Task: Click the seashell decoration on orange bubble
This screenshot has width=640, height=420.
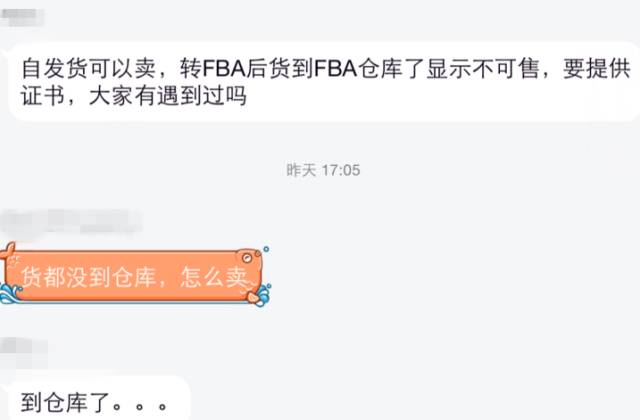Action: (254, 298)
